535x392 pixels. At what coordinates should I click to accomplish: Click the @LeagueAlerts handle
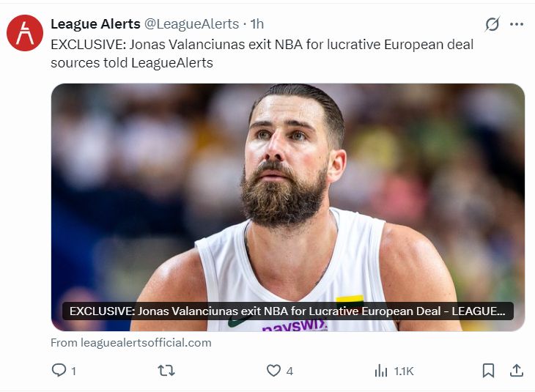point(191,24)
